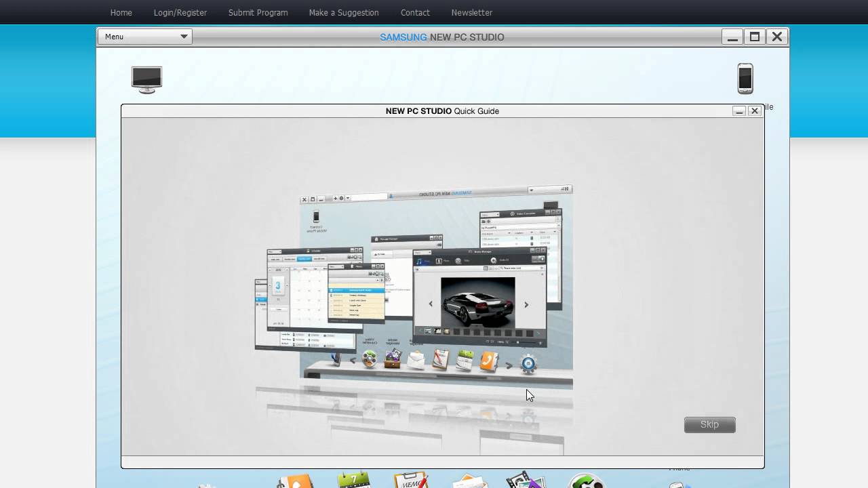Open the Login/Register link
The image size is (868, 488).
coord(180,12)
